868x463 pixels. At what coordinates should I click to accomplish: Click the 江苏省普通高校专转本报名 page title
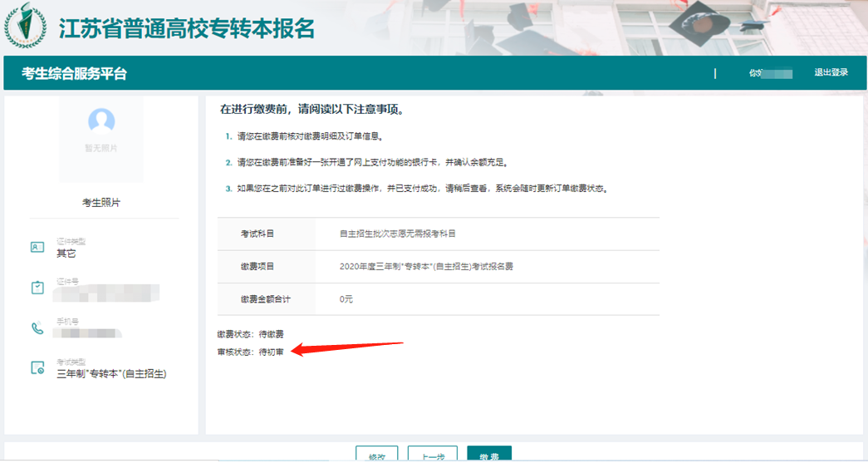tap(187, 28)
